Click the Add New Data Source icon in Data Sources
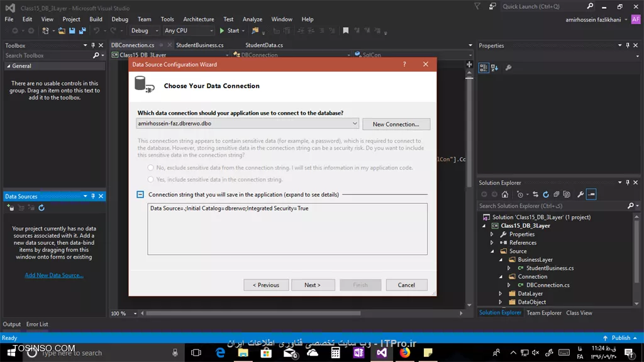Image resolution: width=644 pixels, height=362 pixels. point(11,208)
